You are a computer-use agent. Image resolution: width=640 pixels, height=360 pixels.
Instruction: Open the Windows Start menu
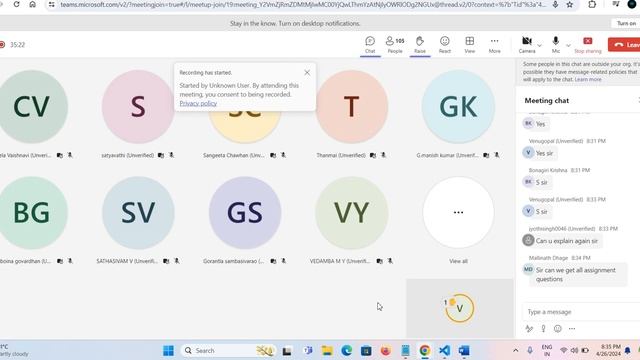pos(168,350)
